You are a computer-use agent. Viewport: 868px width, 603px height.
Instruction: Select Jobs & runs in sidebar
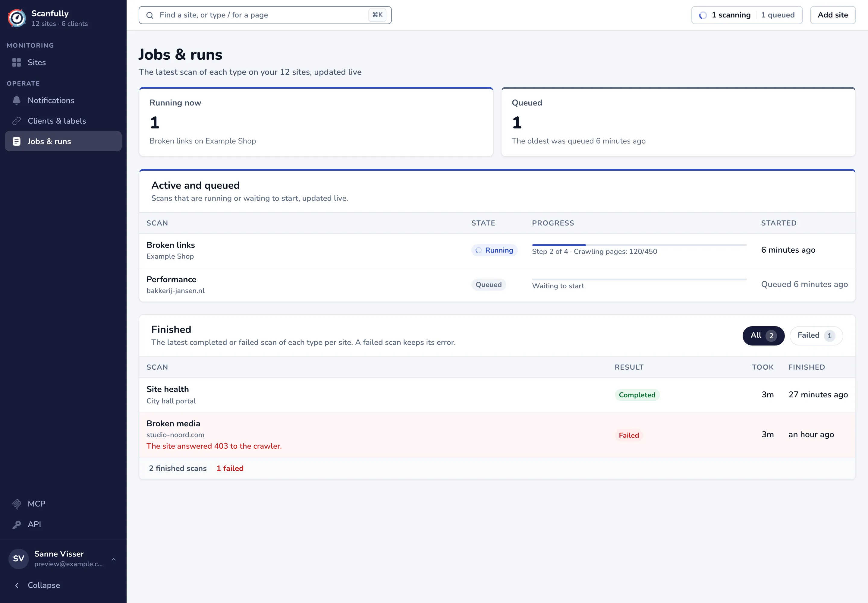pyautogui.click(x=63, y=141)
